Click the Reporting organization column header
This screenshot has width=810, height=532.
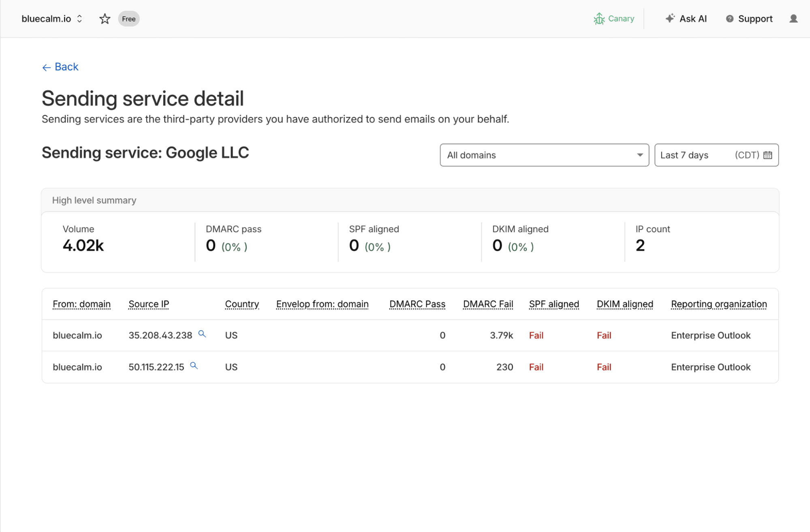pyautogui.click(x=719, y=304)
